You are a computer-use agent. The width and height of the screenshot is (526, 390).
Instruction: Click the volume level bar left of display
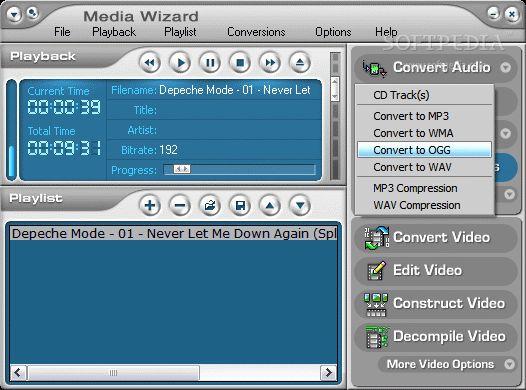click(12, 130)
